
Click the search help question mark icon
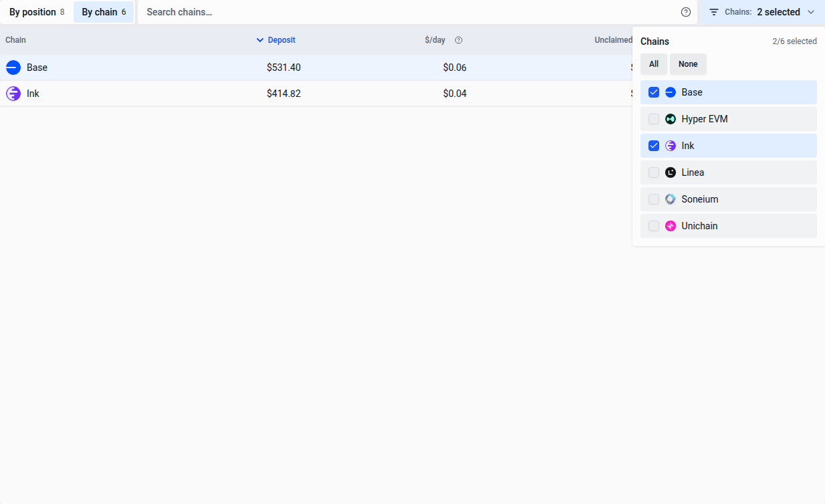click(686, 12)
